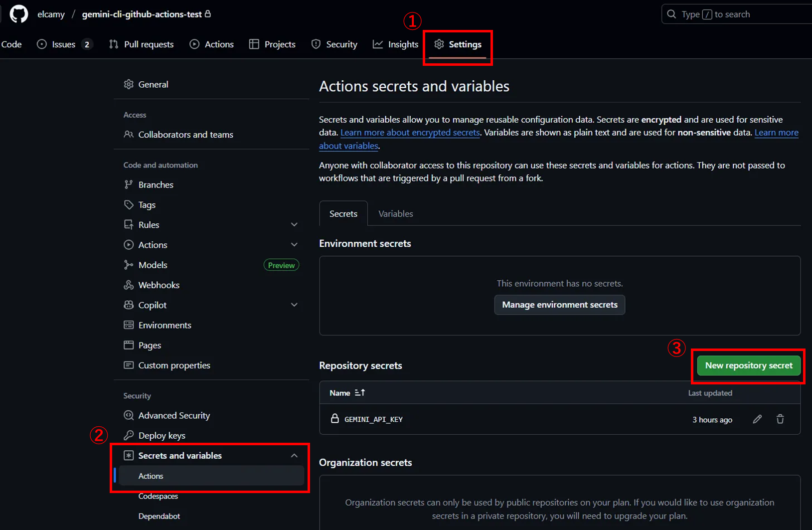Open Webhooks from the sidebar

pos(159,285)
